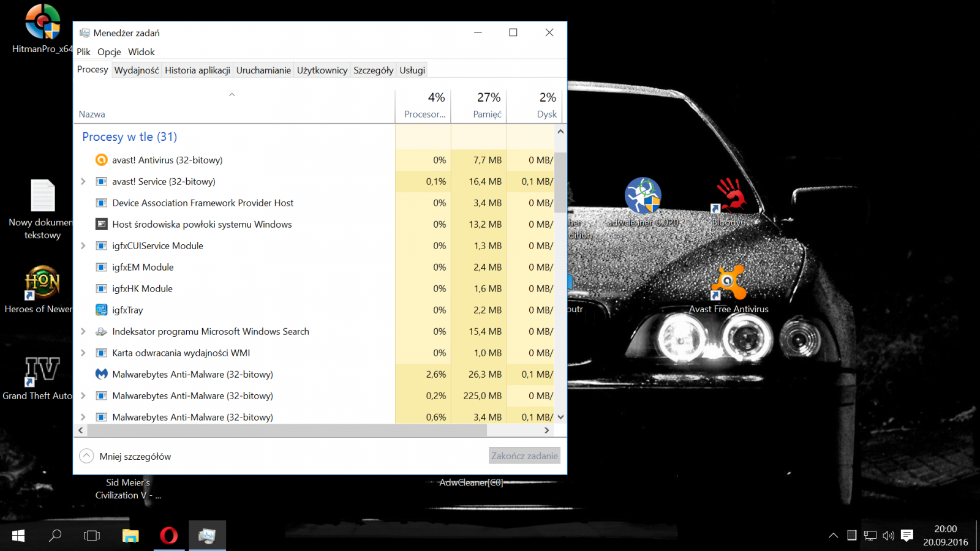This screenshot has width=980, height=551.
Task: Click the volume speaker tray icon
Action: click(x=888, y=536)
